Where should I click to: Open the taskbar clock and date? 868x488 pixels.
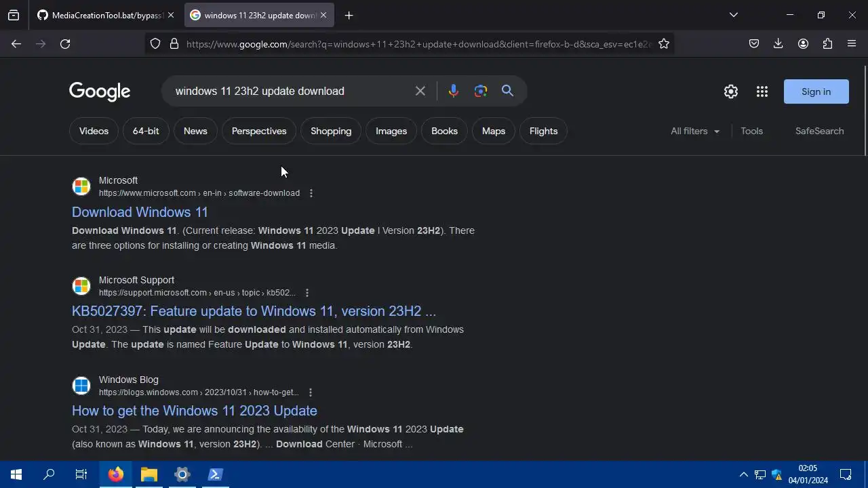click(x=808, y=474)
